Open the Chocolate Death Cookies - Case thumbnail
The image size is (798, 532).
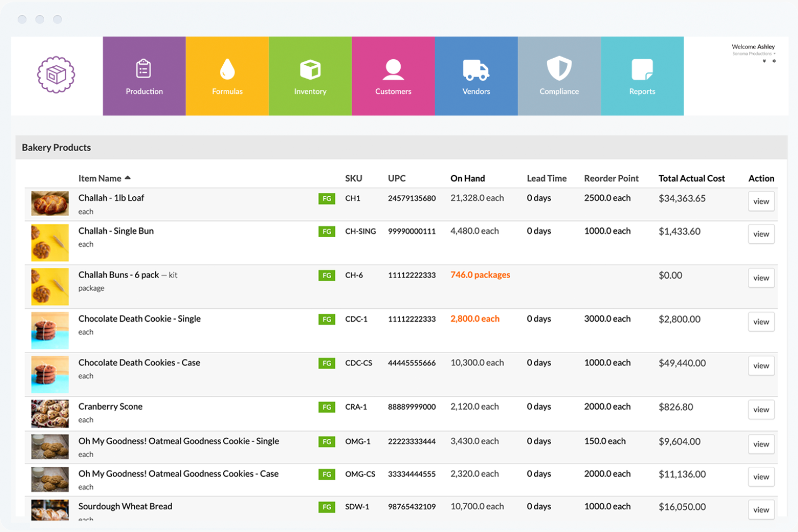[x=50, y=374]
